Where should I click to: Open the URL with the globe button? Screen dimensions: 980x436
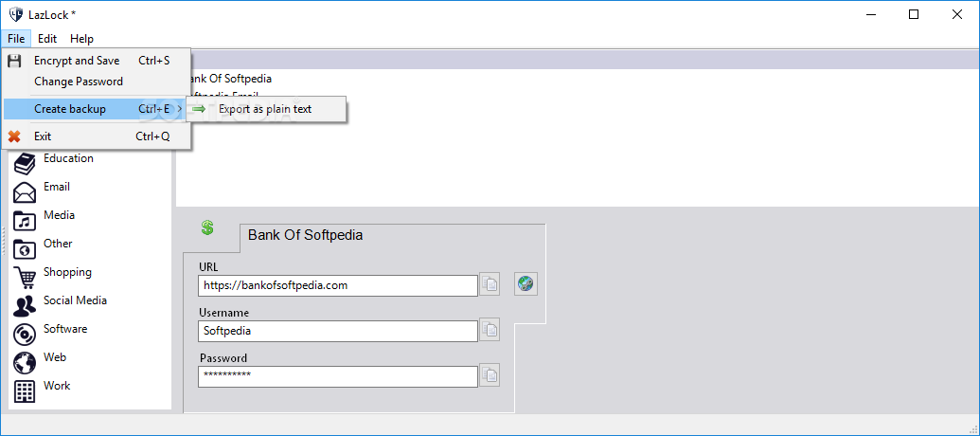pos(526,284)
